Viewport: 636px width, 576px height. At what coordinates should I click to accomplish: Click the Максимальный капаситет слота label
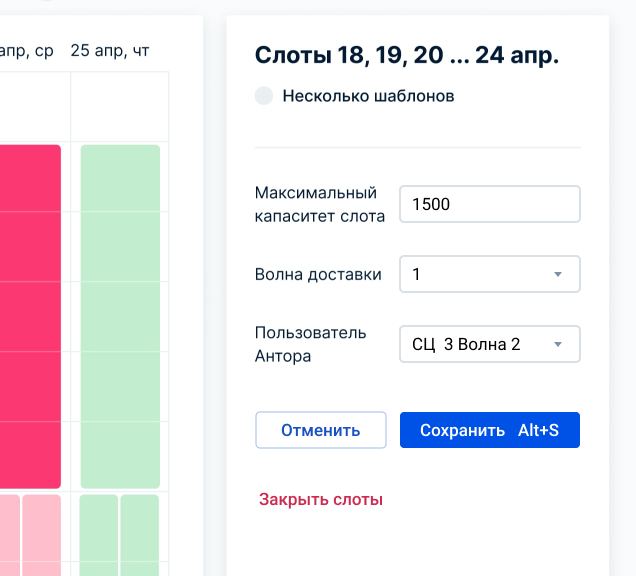click(x=319, y=204)
